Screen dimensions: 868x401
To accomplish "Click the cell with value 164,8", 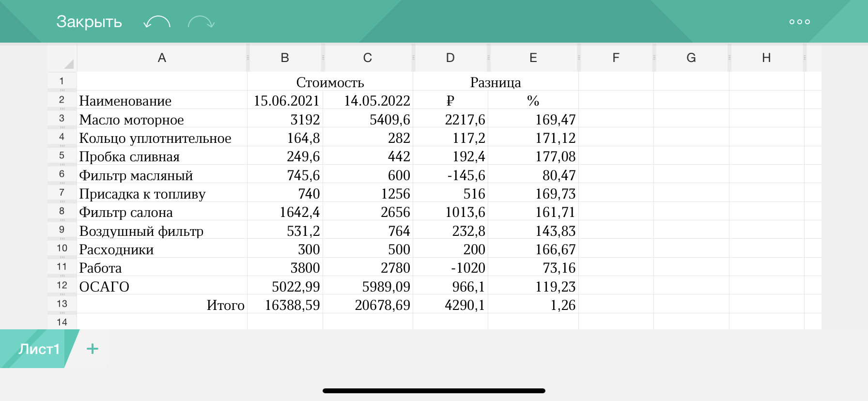I will coord(285,137).
